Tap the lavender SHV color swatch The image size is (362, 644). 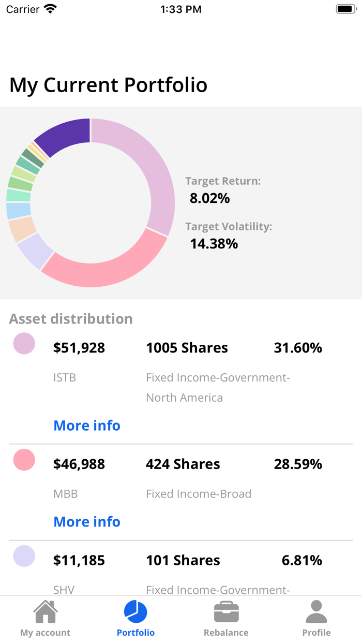[24, 556]
